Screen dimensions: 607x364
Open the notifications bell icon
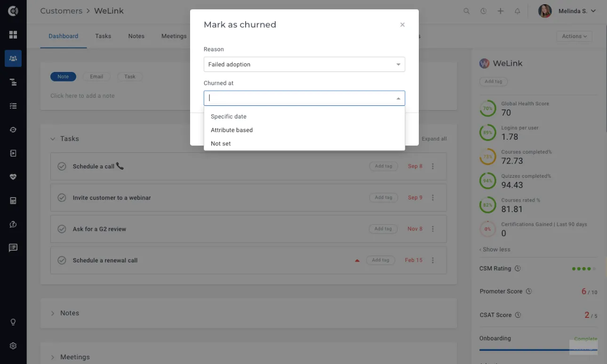518,11
